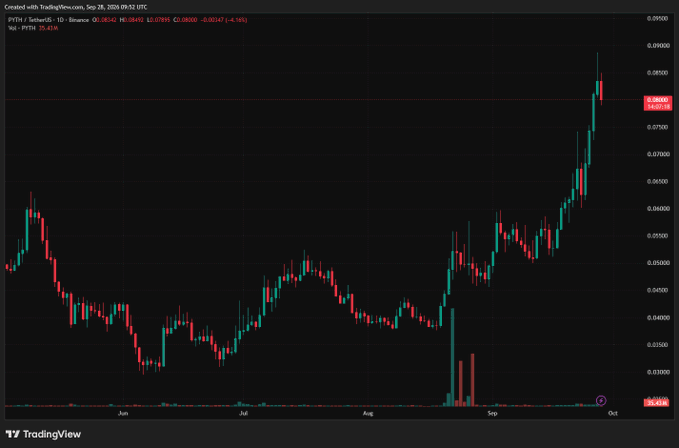Click the red 35.43M volume axis label
Viewport: 679px width, 448px height.
[x=657, y=403]
